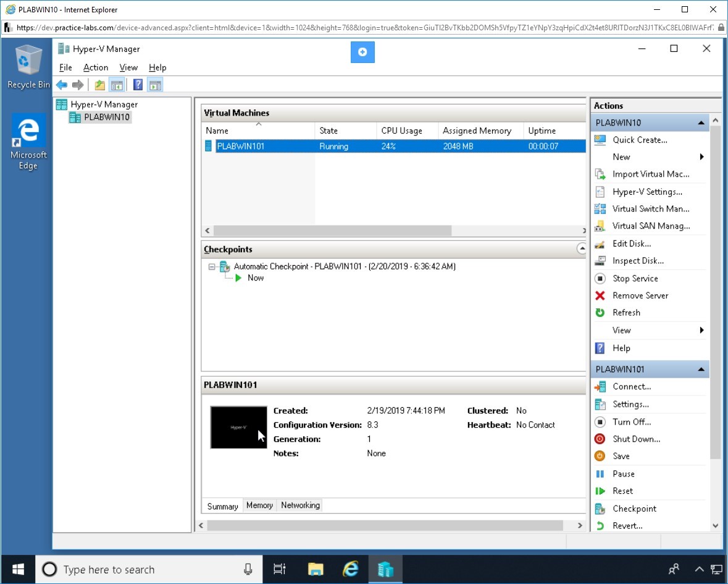Click the green Refresh icon
728x584 pixels.
(600, 313)
